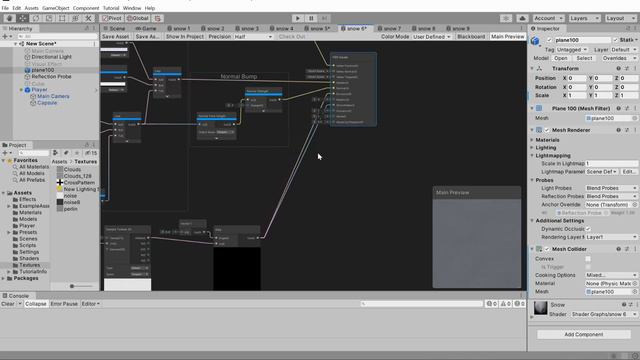The image size is (640, 360).
Task: Click the plane100 GameObject cube icon
Action: click(536, 41)
